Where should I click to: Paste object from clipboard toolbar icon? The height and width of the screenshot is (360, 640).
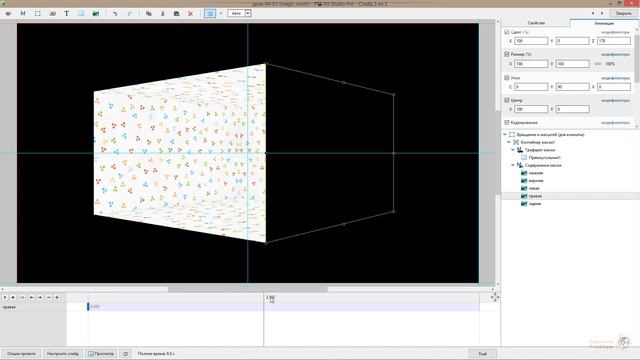176,13
